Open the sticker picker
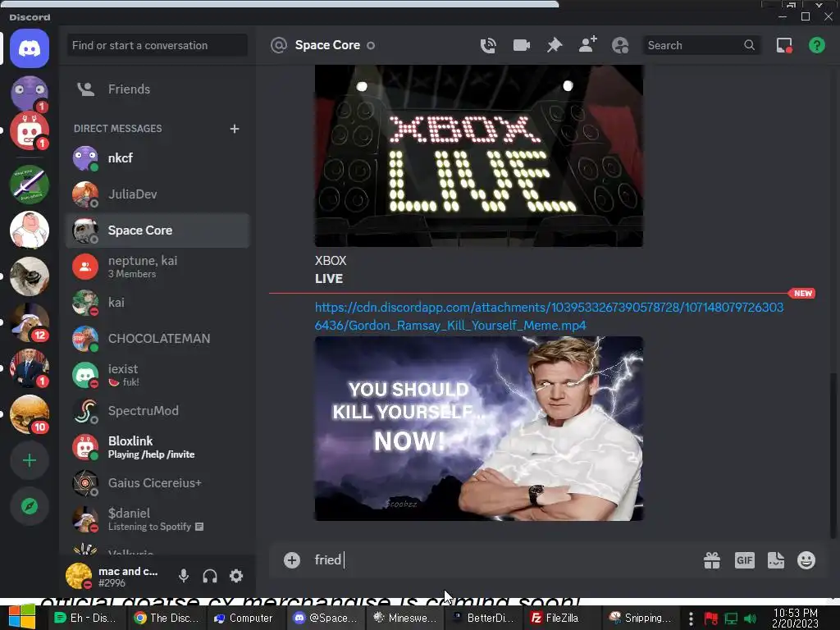The image size is (840, 630). point(776,560)
